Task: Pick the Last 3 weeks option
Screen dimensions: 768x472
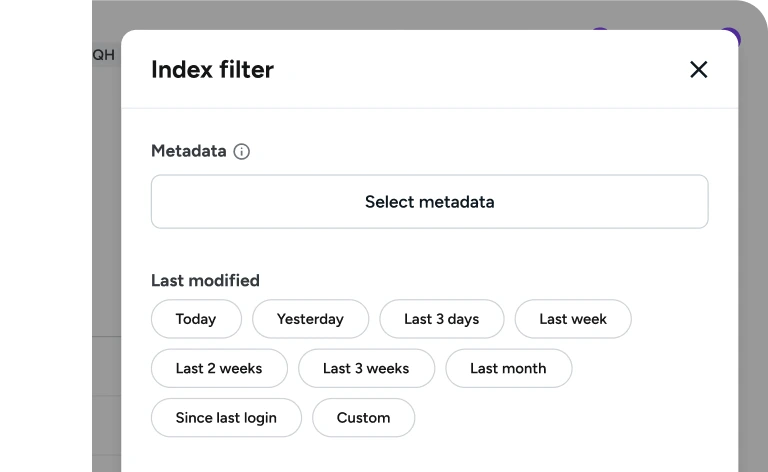Action: [366, 368]
